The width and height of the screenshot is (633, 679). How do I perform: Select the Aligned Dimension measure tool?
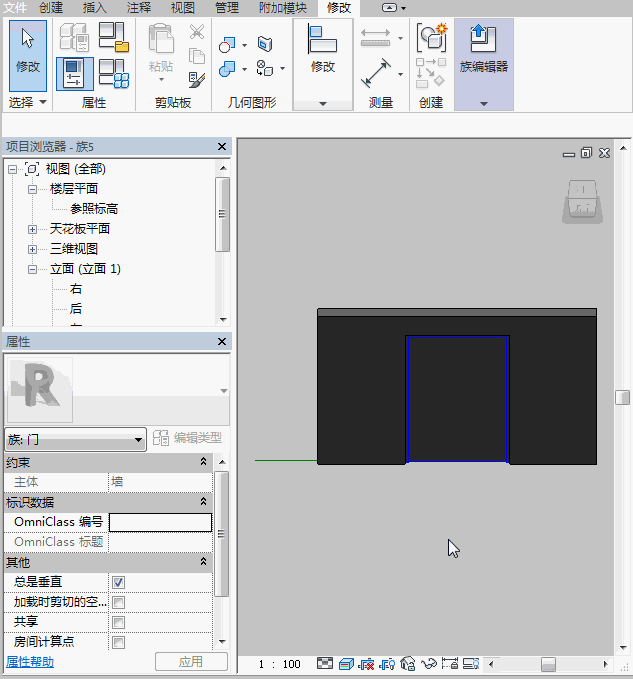coord(376,74)
